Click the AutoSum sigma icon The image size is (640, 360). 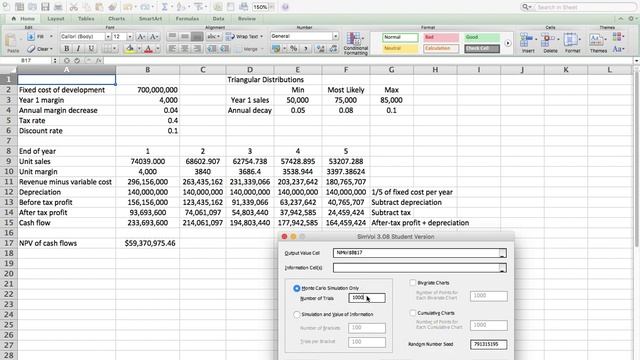[x=164, y=7]
